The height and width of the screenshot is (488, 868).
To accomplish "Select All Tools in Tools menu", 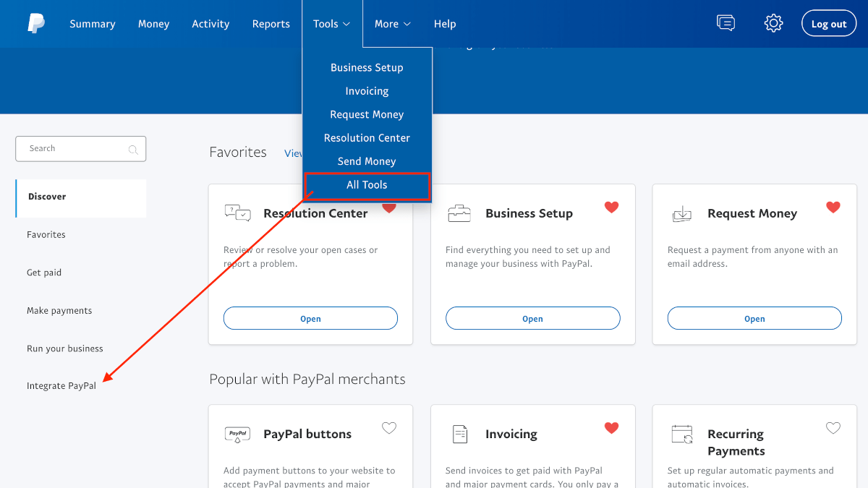I will 367,185.
